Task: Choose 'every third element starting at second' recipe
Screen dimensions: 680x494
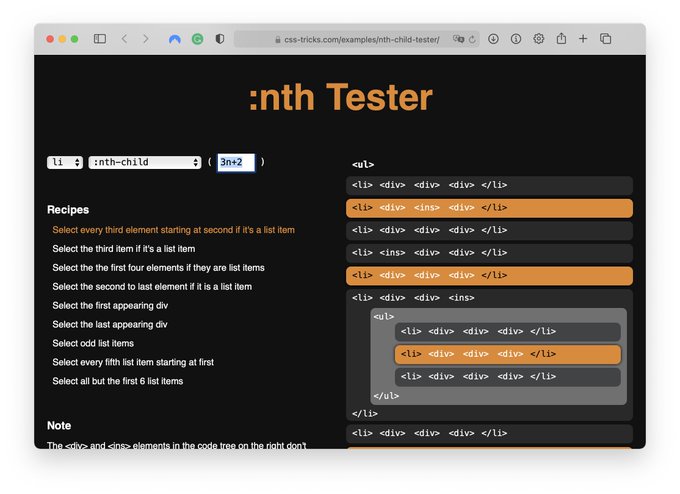Action: point(173,230)
